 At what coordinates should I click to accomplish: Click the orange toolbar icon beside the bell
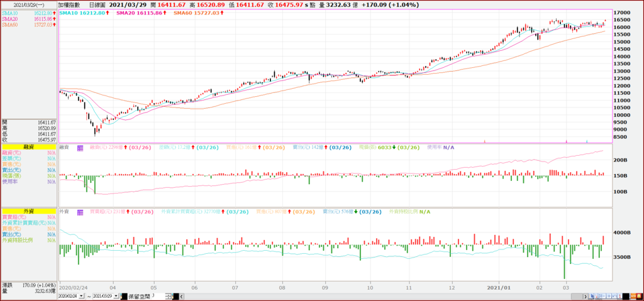[634, 296]
